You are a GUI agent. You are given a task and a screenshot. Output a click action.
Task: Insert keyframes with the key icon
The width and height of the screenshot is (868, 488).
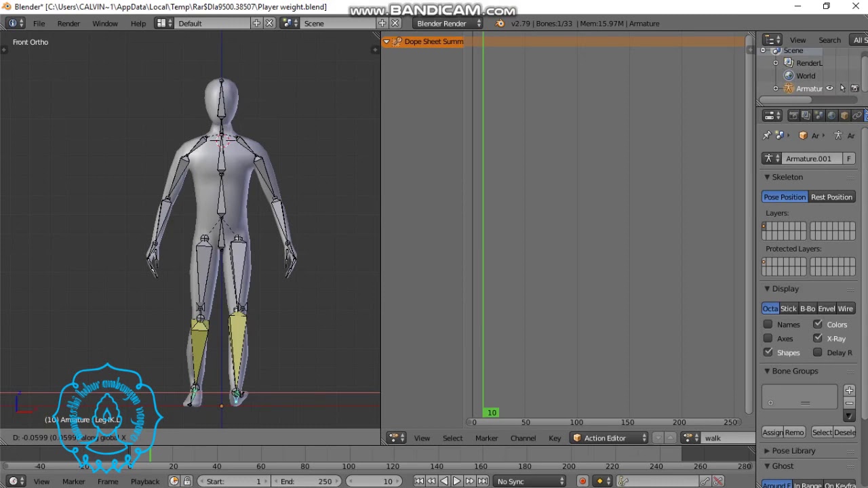point(705,481)
